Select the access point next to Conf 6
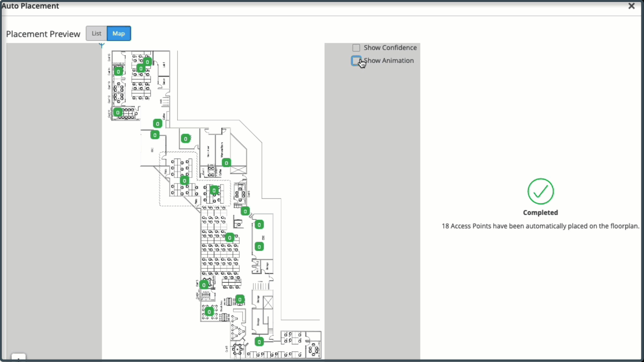 click(x=245, y=211)
